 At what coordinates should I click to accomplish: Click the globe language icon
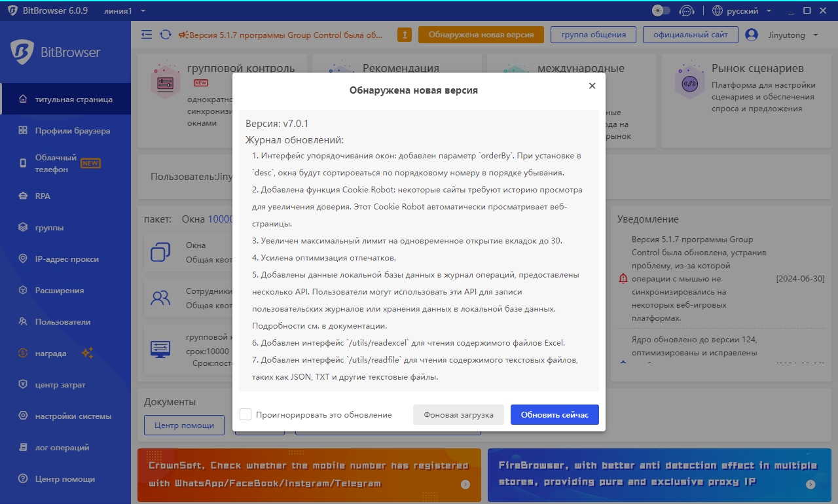pyautogui.click(x=718, y=11)
